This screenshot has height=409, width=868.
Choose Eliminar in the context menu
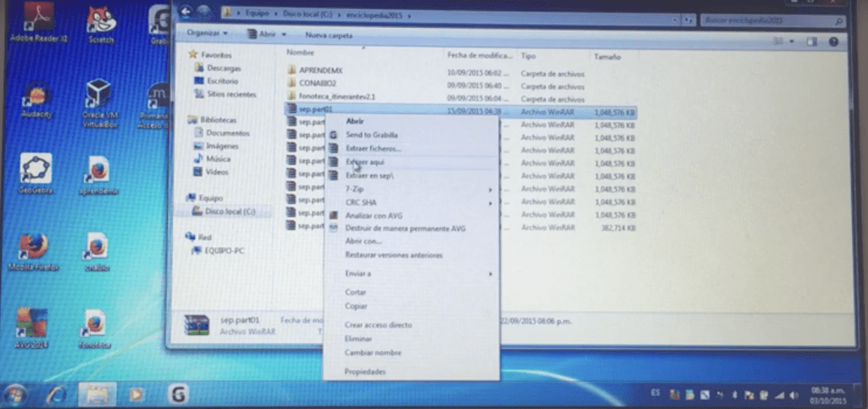click(359, 339)
